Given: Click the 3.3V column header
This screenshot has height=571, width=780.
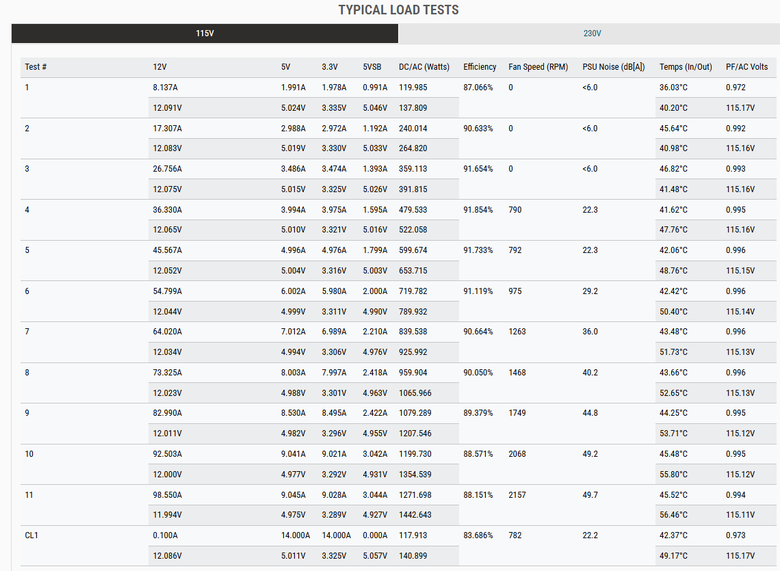Looking at the screenshot, I should click(329, 67).
